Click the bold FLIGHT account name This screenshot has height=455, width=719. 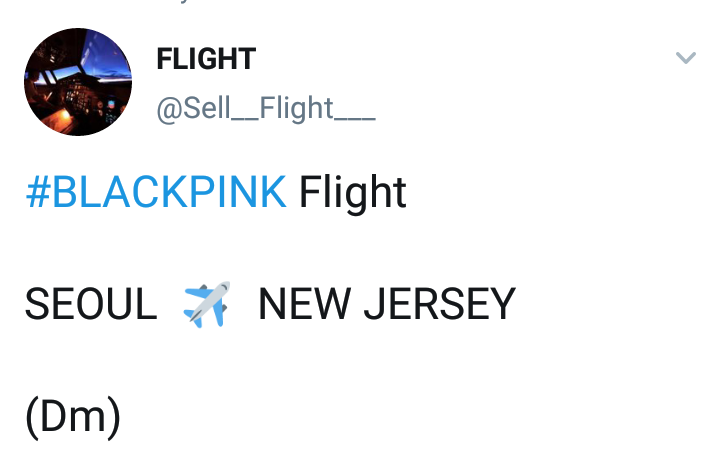[206, 60]
